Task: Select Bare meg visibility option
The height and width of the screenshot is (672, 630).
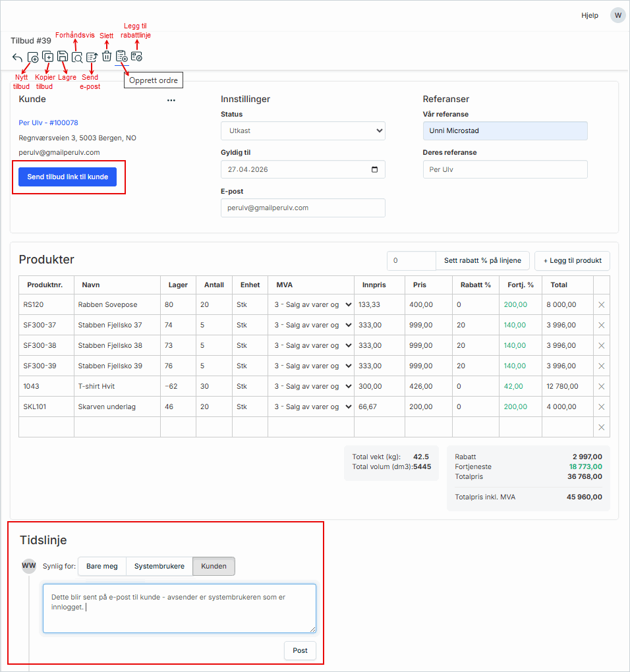Action: point(102,566)
